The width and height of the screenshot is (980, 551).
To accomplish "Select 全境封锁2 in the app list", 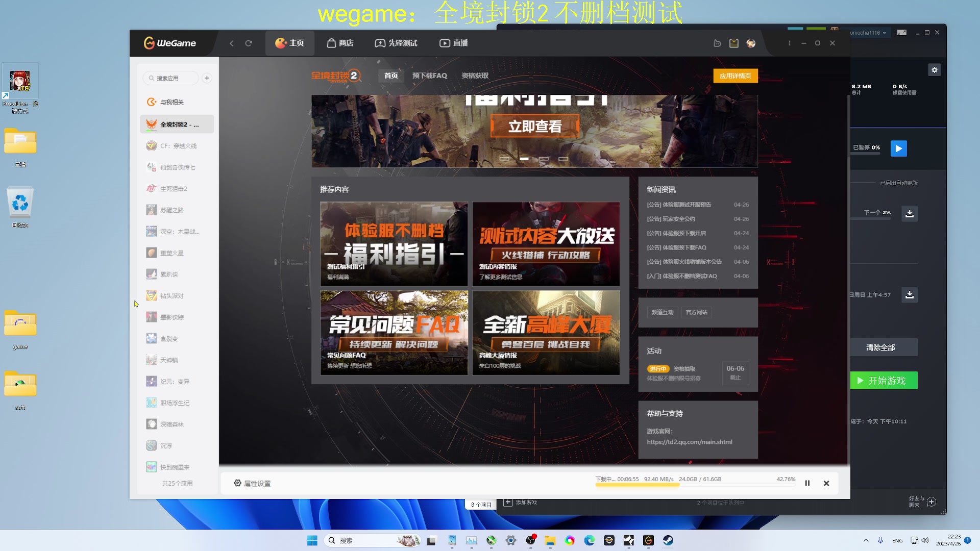I will [177, 124].
